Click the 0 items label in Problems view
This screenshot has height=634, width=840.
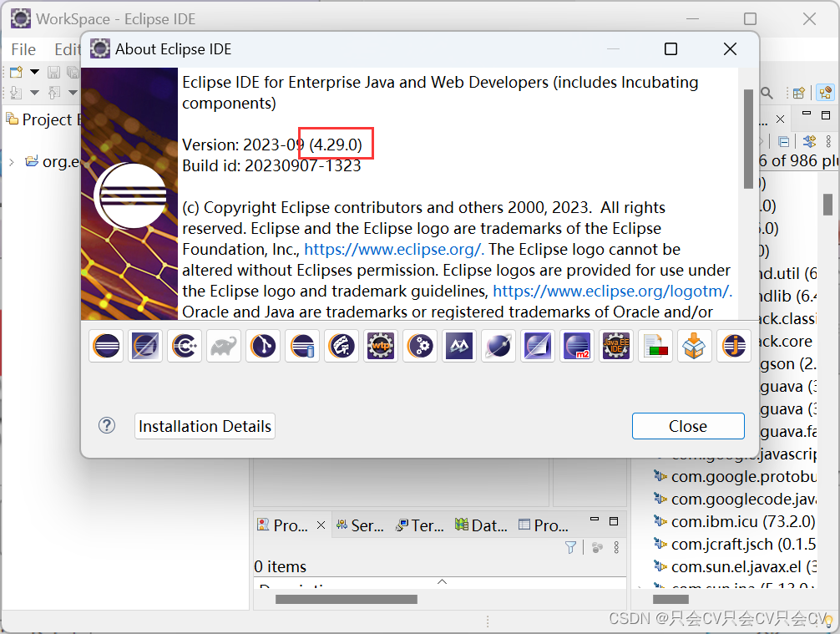click(281, 566)
